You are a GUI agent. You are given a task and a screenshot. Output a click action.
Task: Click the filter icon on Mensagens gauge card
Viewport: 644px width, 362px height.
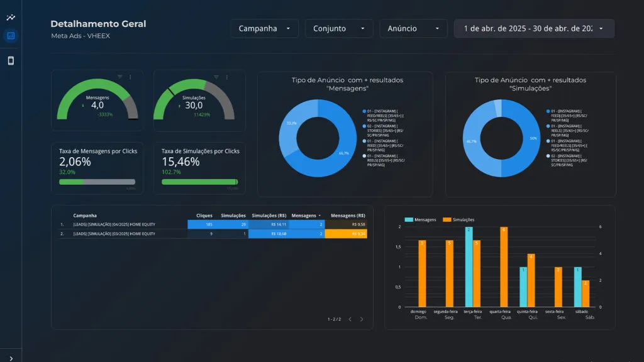coord(120,77)
